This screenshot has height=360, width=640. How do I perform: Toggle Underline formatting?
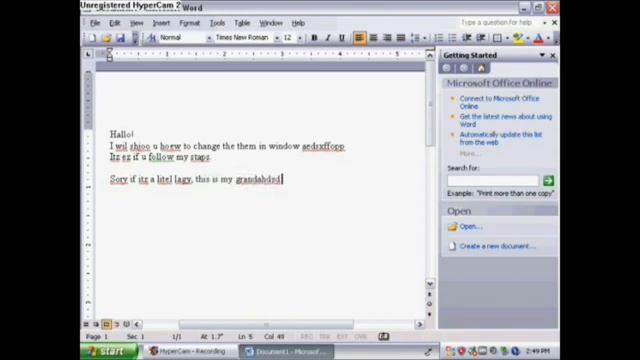click(342, 38)
